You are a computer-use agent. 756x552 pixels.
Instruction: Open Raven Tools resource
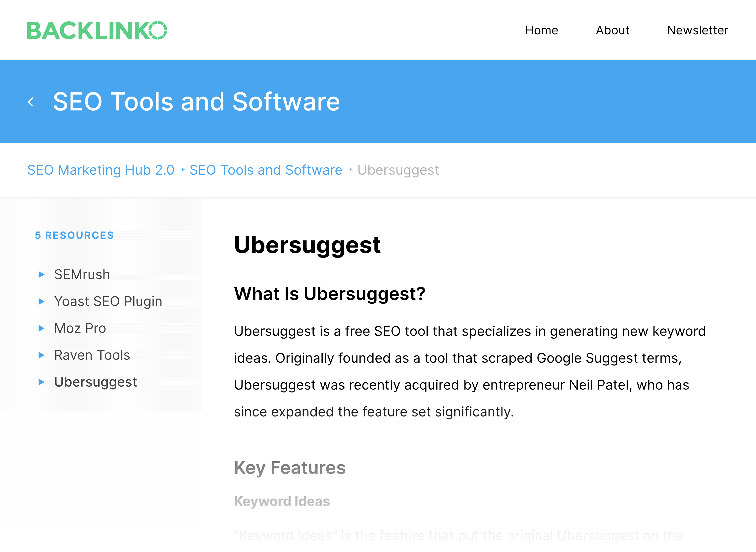92,355
